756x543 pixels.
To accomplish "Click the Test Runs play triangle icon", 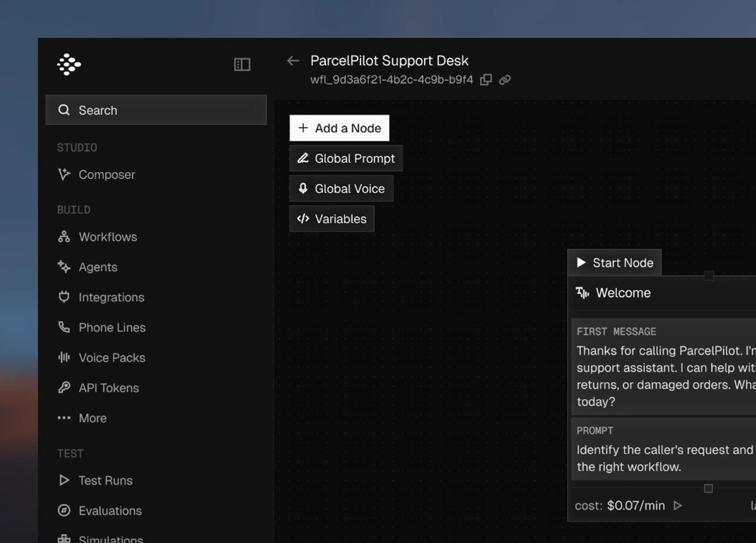I will [x=64, y=480].
